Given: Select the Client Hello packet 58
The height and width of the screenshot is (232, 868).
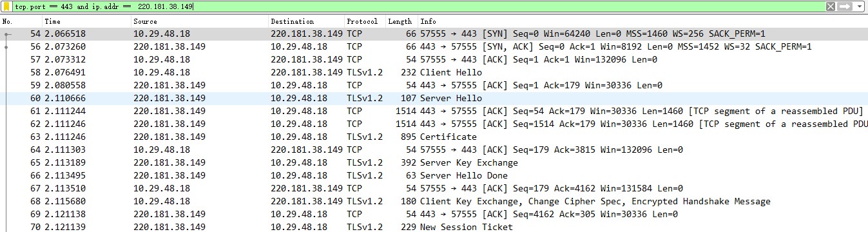Looking at the screenshot, I should click(434, 72).
